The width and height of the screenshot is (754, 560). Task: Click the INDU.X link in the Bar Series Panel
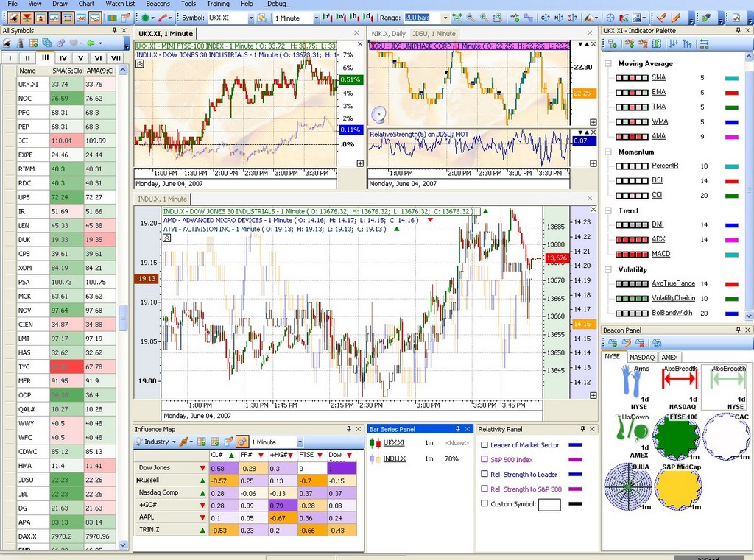point(395,458)
